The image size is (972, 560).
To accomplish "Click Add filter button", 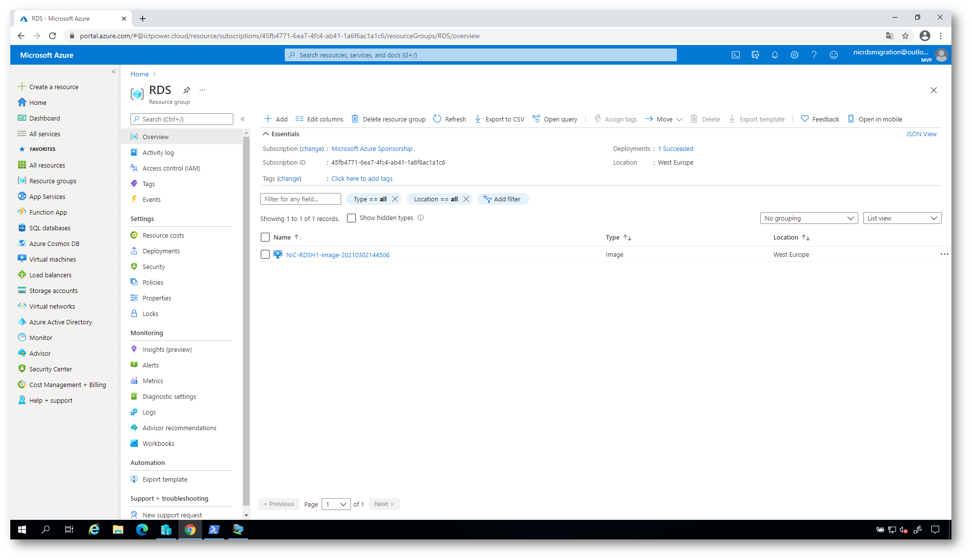I will click(503, 199).
